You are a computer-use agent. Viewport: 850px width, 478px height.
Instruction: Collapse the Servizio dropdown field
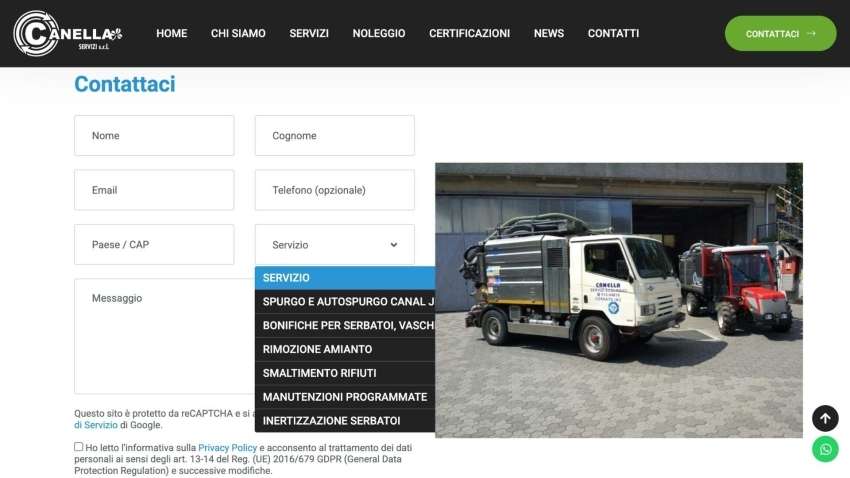pyautogui.click(x=334, y=245)
